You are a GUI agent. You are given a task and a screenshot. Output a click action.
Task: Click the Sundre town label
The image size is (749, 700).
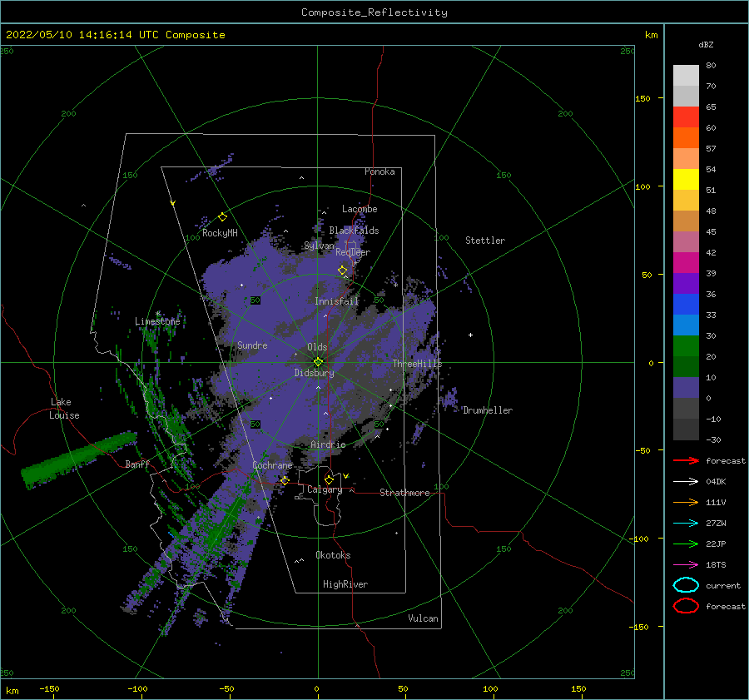(252, 345)
